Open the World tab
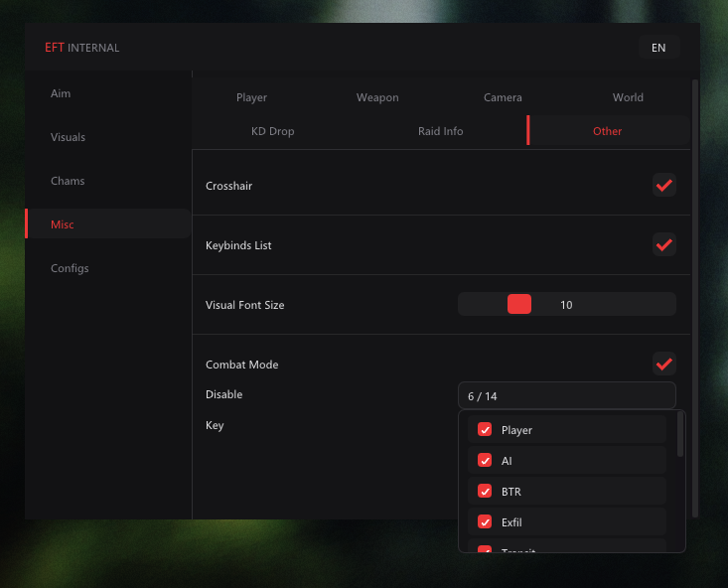 [x=628, y=97]
